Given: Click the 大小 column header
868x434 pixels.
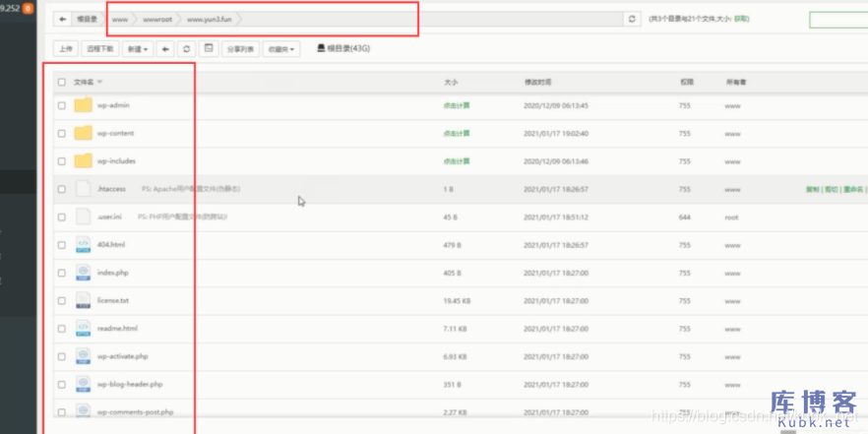Looking at the screenshot, I should (x=451, y=82).
